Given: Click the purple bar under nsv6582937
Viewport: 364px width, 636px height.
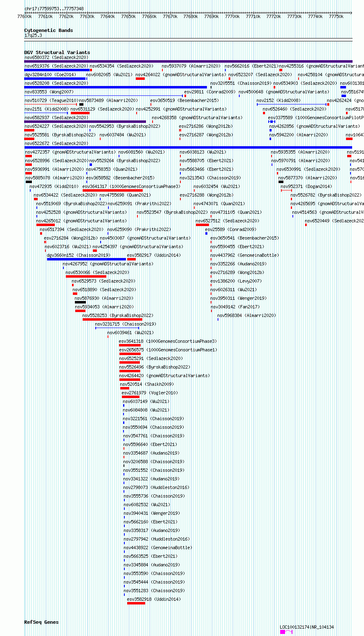Looking at the screenshot, I should click(x=85, y=122).
